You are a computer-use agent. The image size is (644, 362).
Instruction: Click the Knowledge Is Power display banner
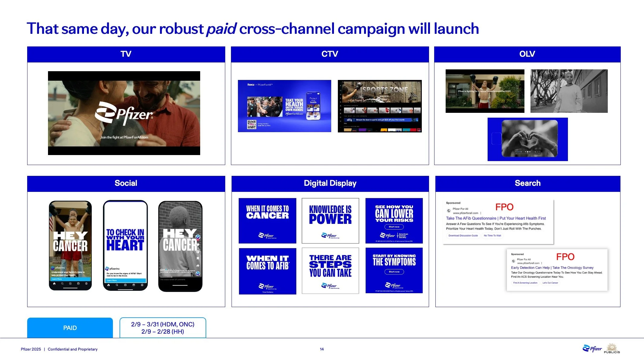pos(330,221)
